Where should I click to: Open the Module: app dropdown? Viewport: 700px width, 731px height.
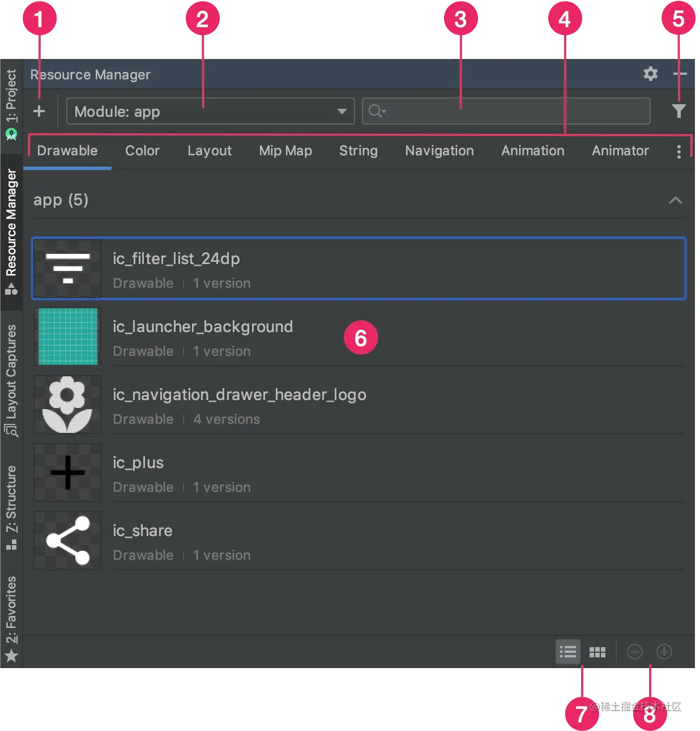click(x=210, y=111)
